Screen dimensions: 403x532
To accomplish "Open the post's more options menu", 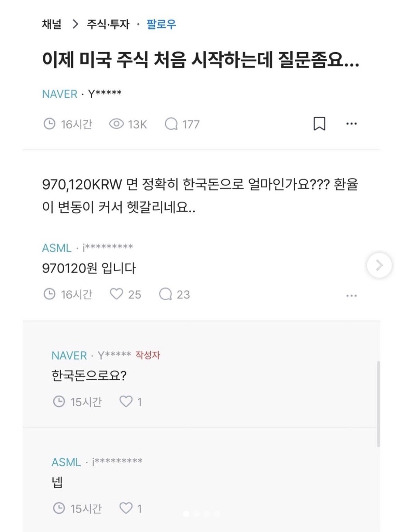I will click(351, 124).
